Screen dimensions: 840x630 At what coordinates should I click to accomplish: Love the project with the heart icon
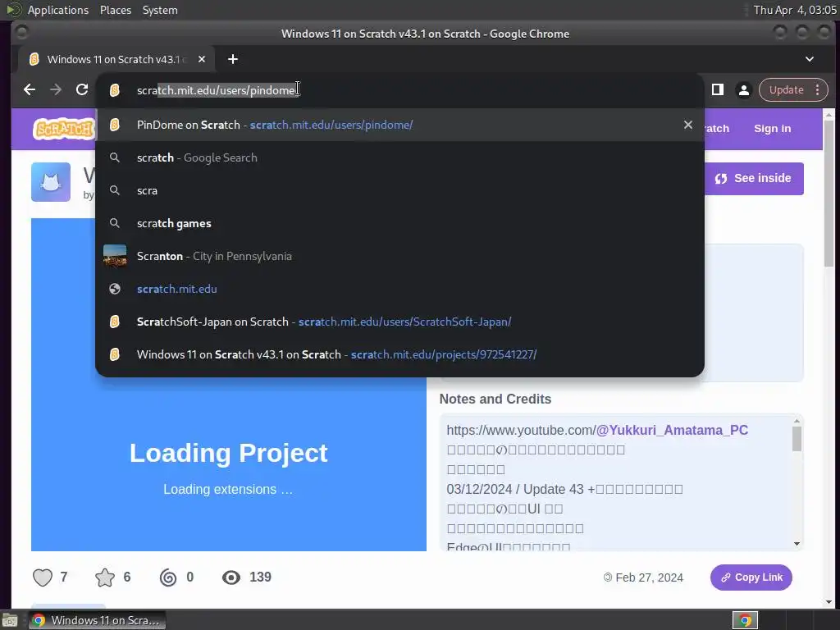click(x=43, y=577)
